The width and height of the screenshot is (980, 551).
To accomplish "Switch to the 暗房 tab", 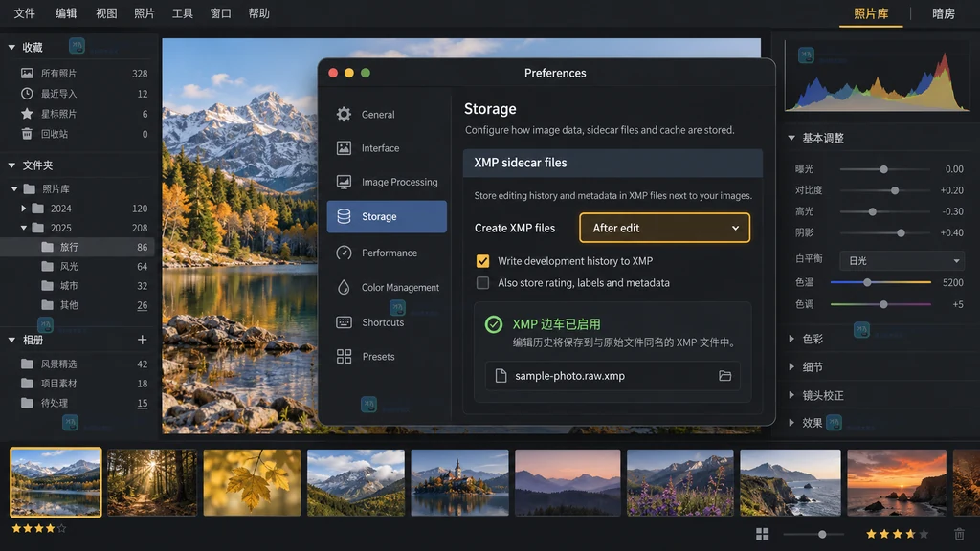I will tap(943, 13).
